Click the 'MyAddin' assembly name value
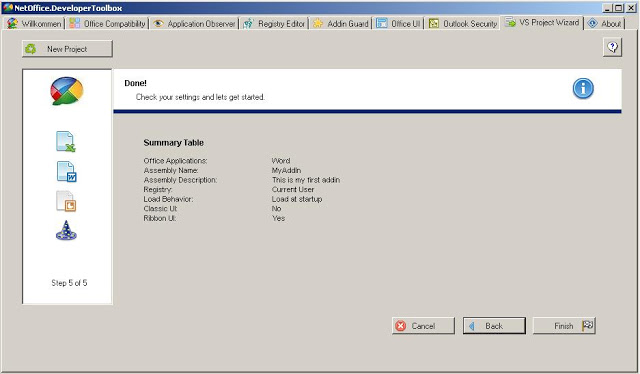This screenshot has width=640, height=374. [x=287, y=170]
